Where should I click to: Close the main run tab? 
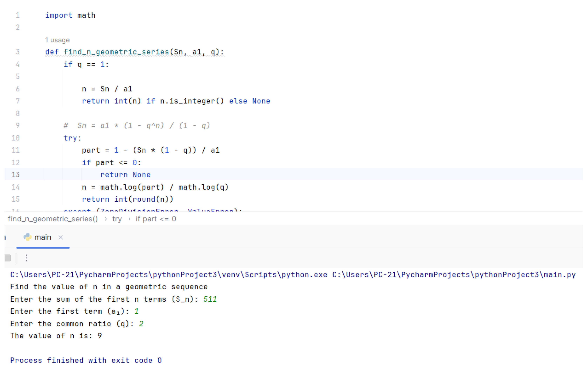click(x=61, y=237)
